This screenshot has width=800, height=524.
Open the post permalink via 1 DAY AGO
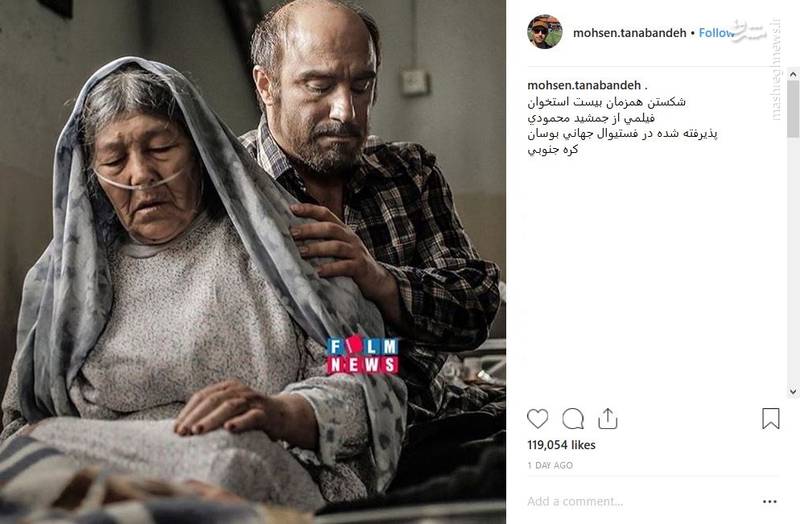pos(550,465)
